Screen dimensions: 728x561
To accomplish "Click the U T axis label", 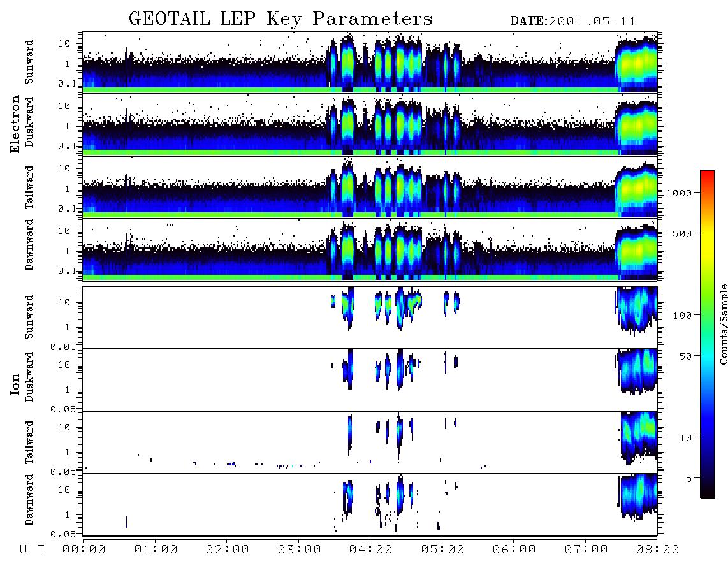I will [32, 550].
